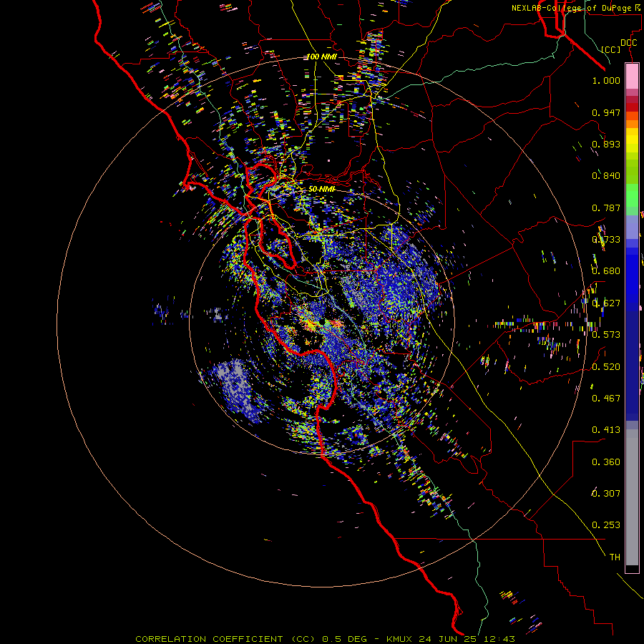Click the 0.573 legend value
644x644 pixels.
pos(606,335)
